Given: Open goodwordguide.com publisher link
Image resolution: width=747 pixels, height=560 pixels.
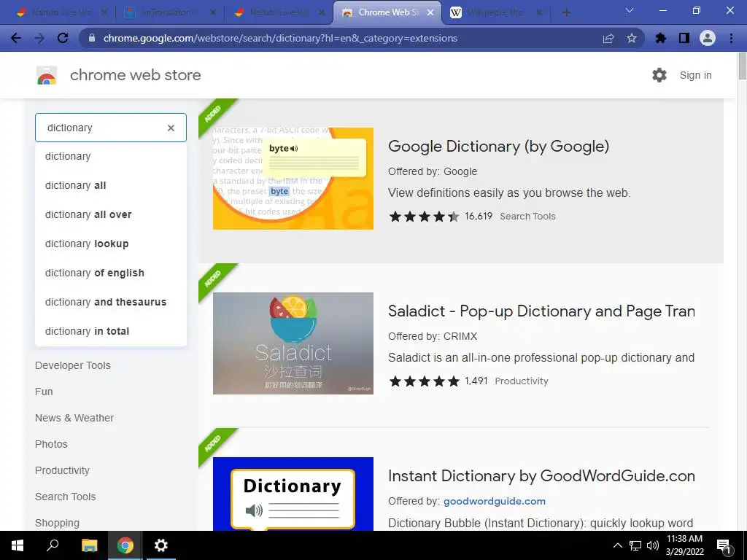Looking at the screenshot, I should (x=495, y=501).
